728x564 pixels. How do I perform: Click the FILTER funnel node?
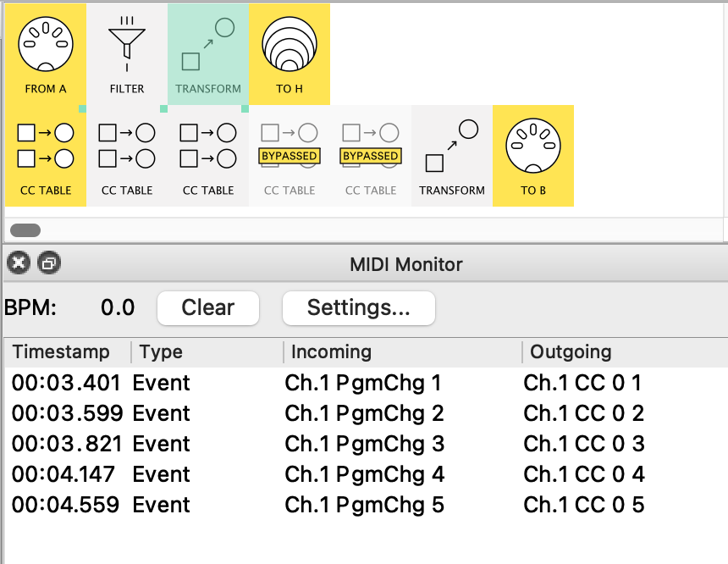(x=127, y=53)
